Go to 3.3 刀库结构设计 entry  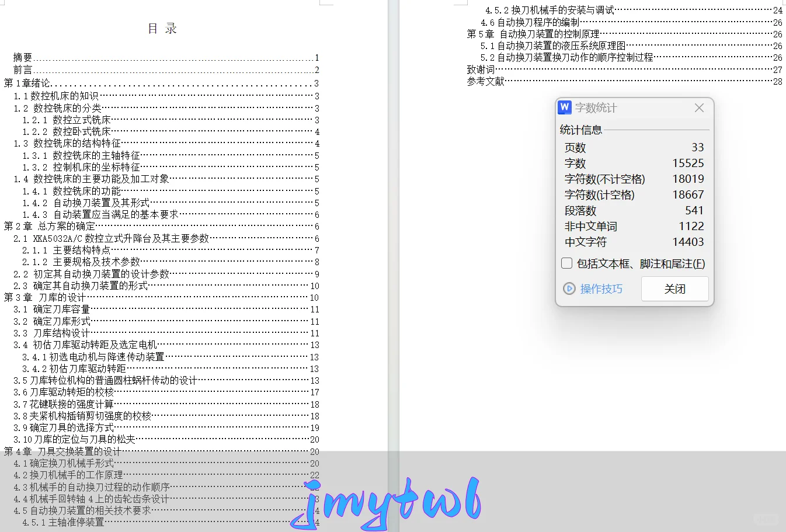[x=166, y=333]
